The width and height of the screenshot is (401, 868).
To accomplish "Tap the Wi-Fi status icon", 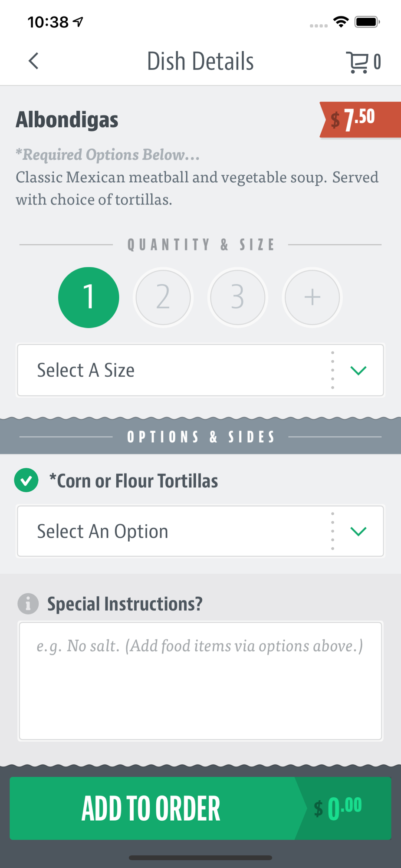I will (341, 22).
